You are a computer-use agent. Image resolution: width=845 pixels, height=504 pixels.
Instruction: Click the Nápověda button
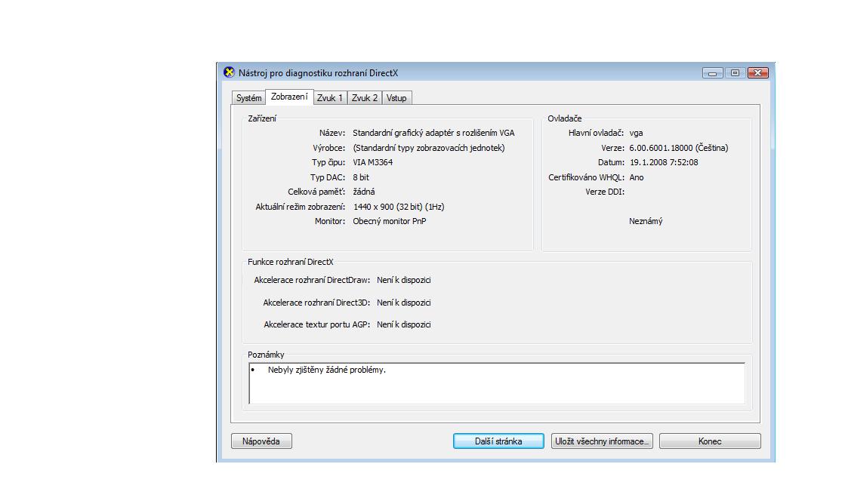point(261,441)
